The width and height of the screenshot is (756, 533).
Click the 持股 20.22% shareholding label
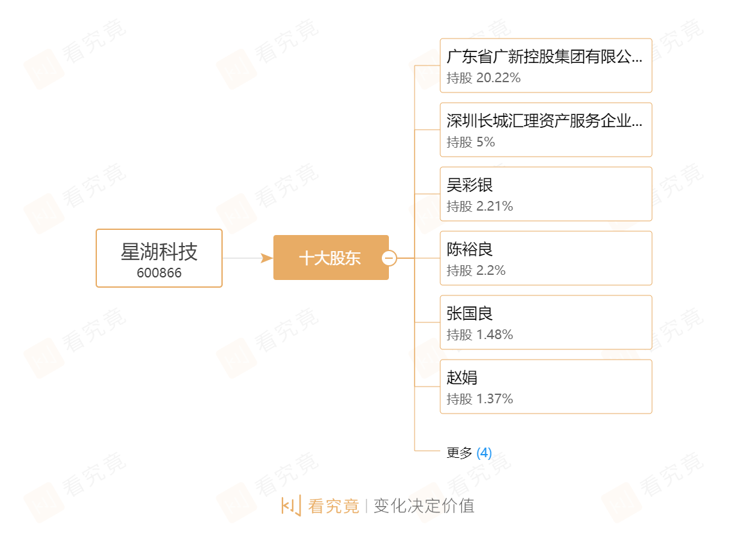(x=484, y=78)
